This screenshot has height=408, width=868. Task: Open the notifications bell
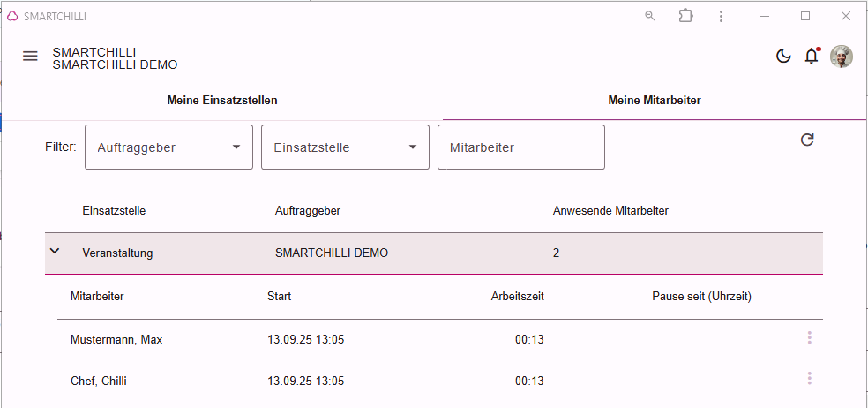(x=812, y=56)
